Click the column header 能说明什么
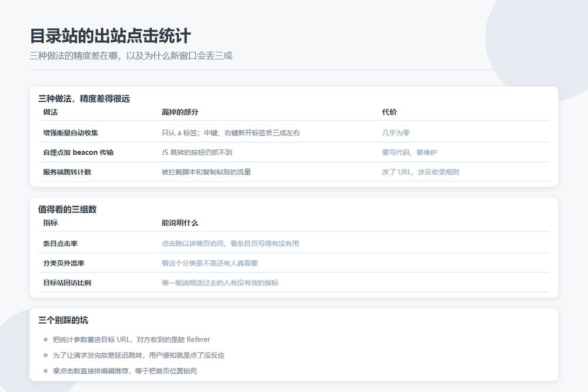Viewport: 588px width, 392px height. 179,222
